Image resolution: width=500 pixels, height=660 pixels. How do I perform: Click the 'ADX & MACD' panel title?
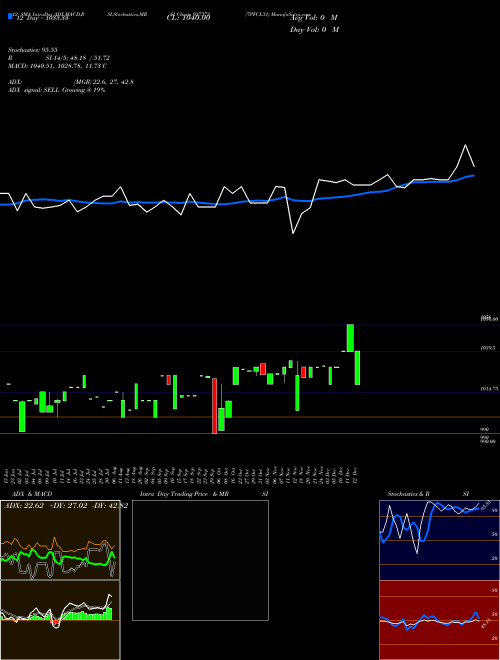coord(32,494)
